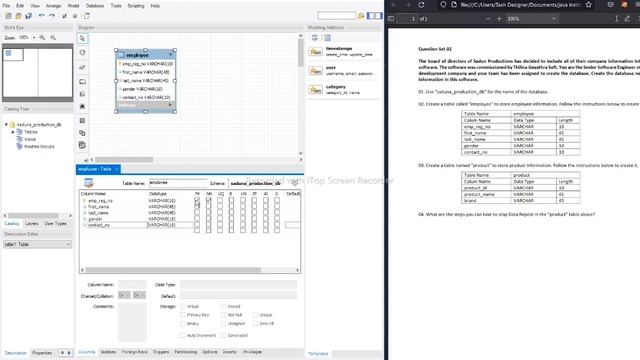Collapse the database schema tree node

coord(6,124)
